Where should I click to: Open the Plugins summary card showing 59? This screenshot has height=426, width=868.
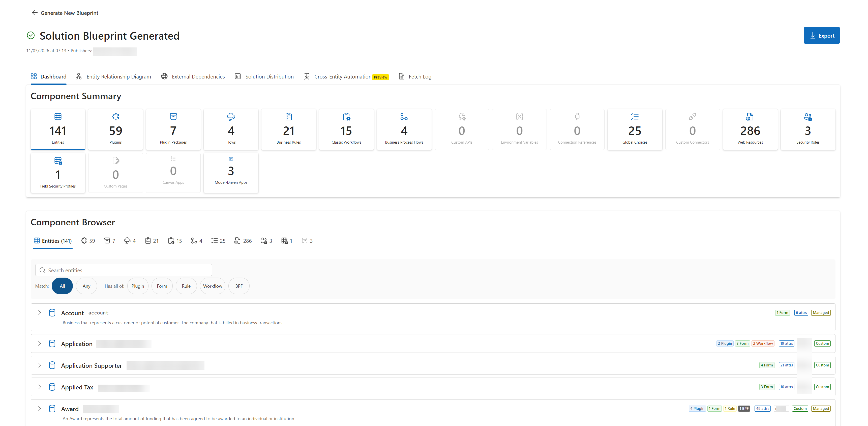(115, 129)
